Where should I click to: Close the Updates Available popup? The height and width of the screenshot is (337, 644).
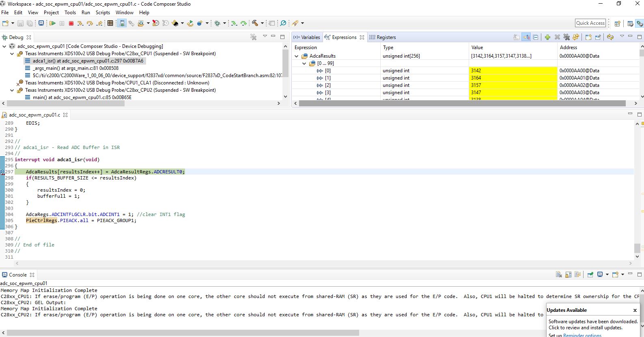tap(635, 310)
